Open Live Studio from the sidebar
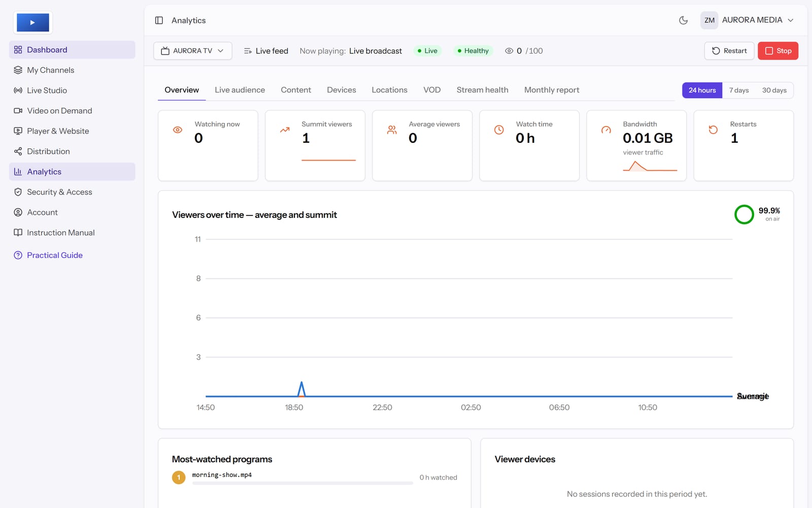812x508 pixels. pyautogui.click(x=72, y=90)
